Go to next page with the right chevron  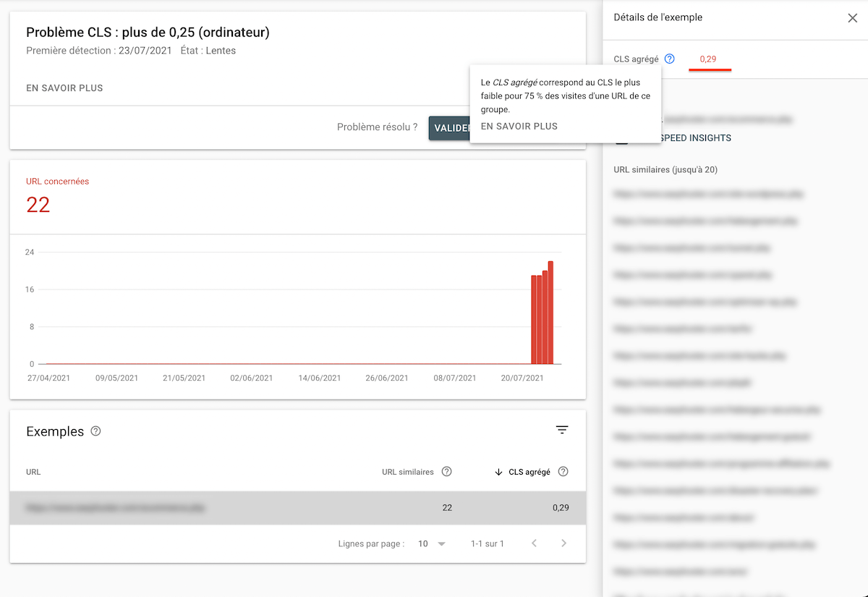(563, 543)
